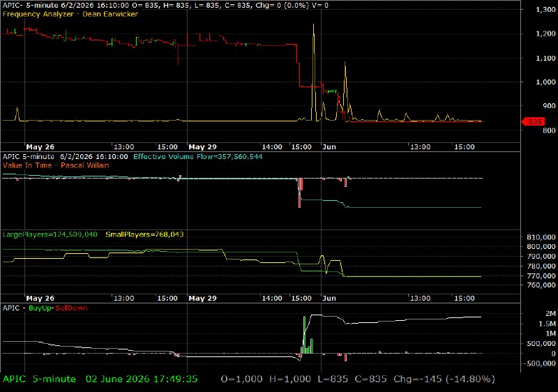The height and width of the screenshot is (392, 558).
Task: Click the tallest yellow Frequency Analyzer spike
Action: [313, 71]
